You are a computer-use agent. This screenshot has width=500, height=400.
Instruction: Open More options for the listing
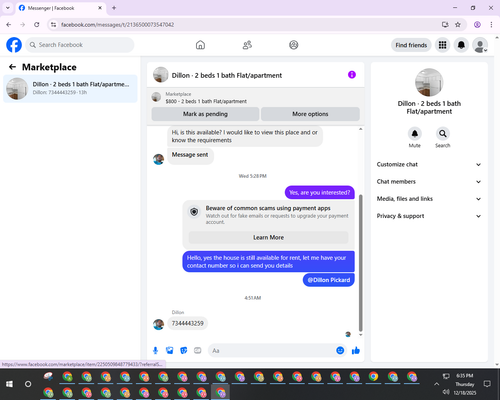click(x=310, y=114)
